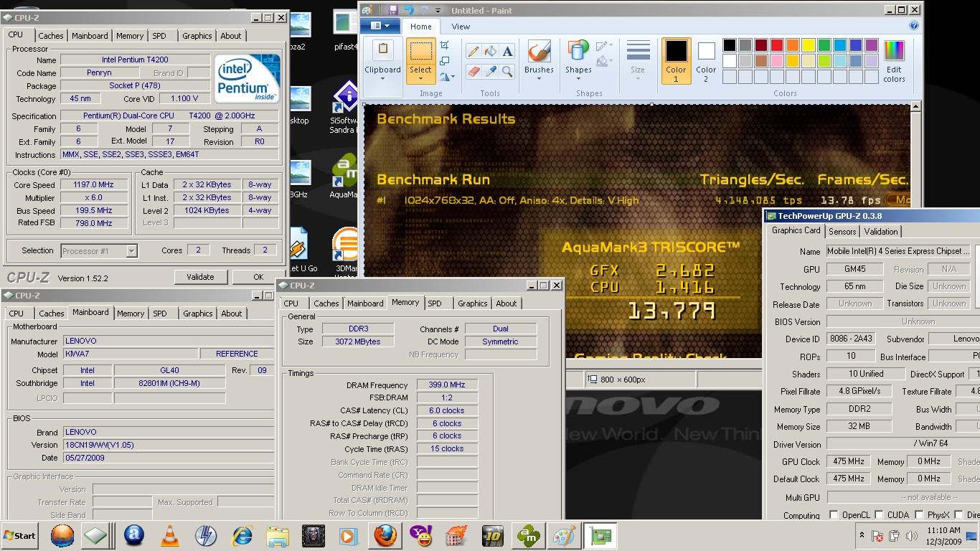The image size is (980, 551).
Task: Activate the Color picker eyedropper tool
Action: pyautogui.click(x=490, y=71)
